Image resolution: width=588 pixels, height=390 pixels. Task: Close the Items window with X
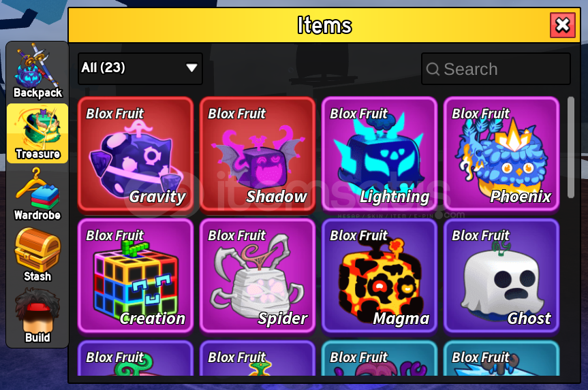563,25
